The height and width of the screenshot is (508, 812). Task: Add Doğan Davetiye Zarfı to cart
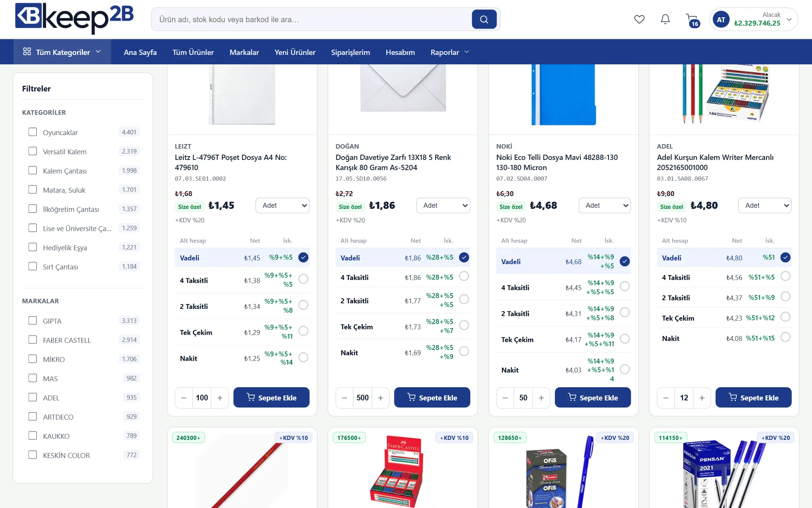[432, 397]
